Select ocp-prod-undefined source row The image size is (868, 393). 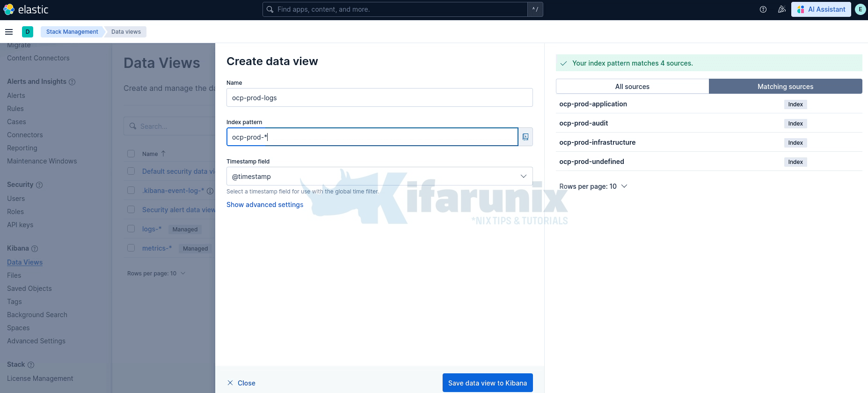[x=709, y=162]
